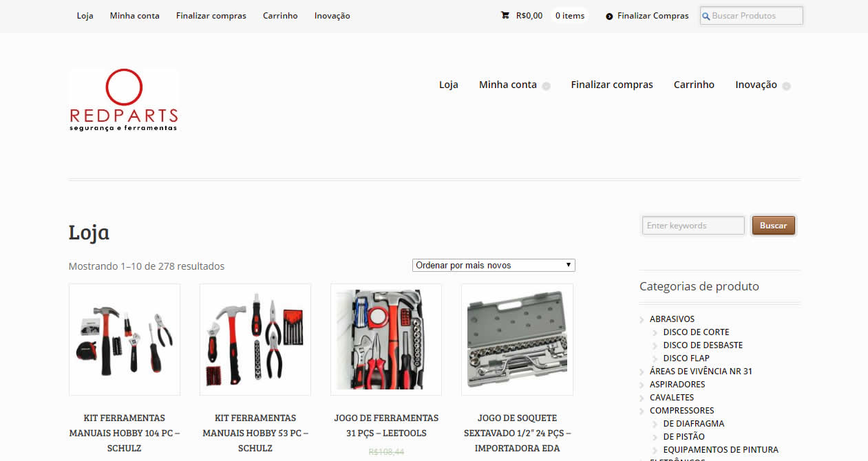Open EQUIPAMENTOS DE PINTURA subcategory
The width and height of the screenshot is (868, 461).
[x=721, y=450]
